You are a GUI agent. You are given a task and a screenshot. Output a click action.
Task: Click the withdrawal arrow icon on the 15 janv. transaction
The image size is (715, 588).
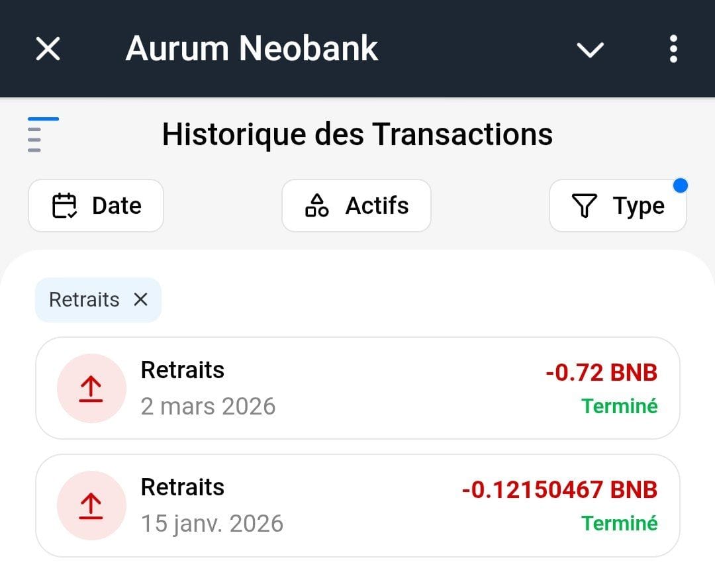tap(91, 505)
